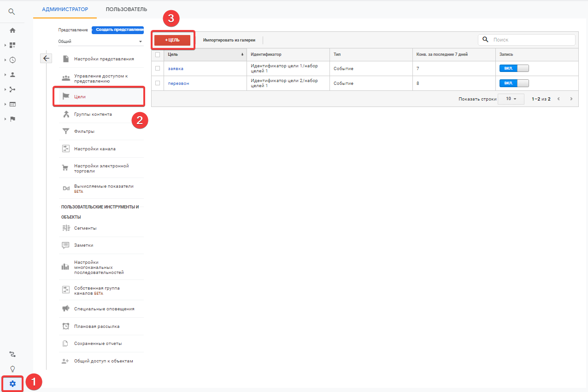Select 'Фильтры' in the view settings menu
Image resolution: width=588 pixels, height=392 pixels.
[84, 131]
